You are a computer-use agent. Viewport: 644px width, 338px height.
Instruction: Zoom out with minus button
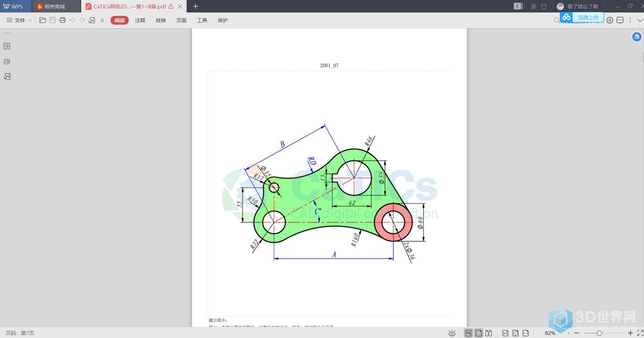[x=577, y=333]
